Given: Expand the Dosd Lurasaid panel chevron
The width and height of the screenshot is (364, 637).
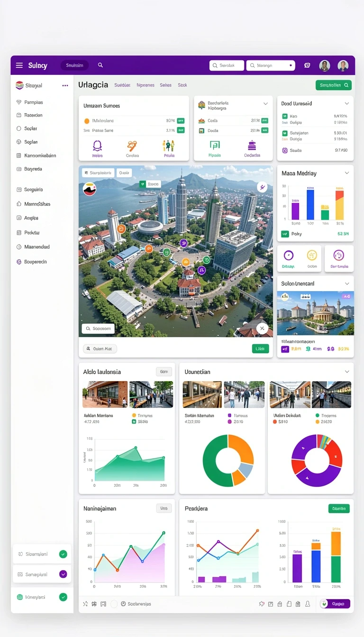Looking at the screenshot, I should 347,103.
